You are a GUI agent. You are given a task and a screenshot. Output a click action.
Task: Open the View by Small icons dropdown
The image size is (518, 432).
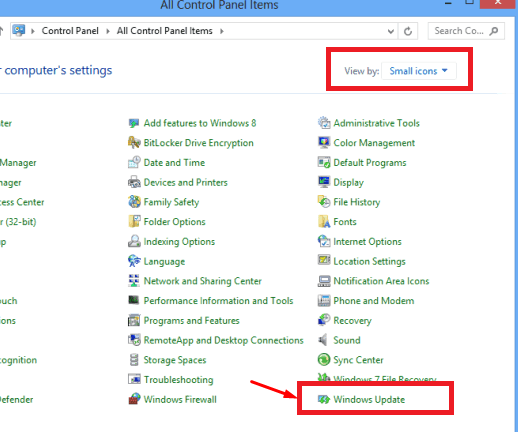tap(419, 71)
